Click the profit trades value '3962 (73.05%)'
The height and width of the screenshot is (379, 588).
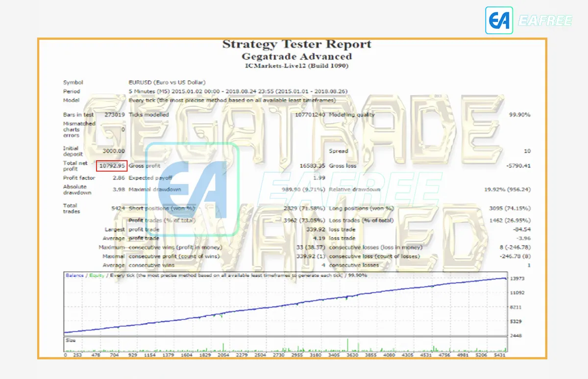(305, 220)
